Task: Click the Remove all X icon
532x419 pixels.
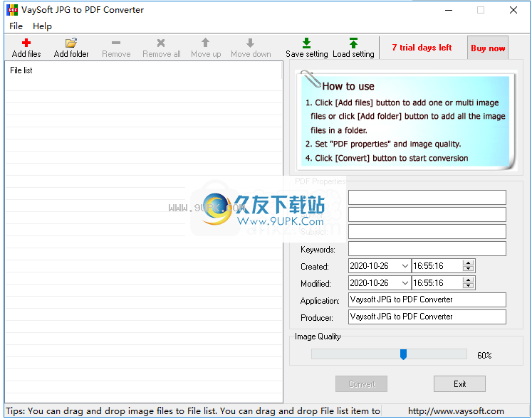Action: coord(161,43)
